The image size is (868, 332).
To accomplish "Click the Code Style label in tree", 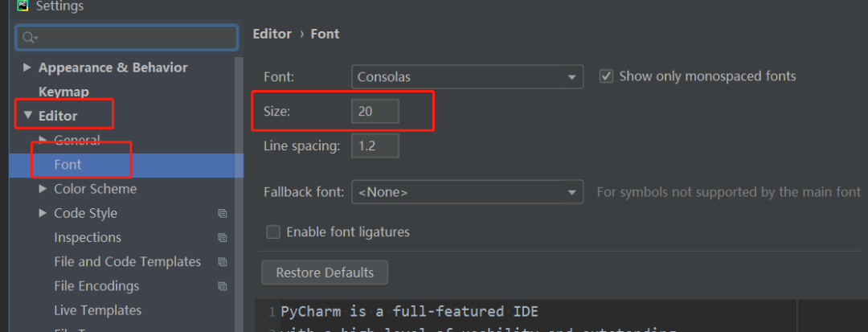I will pos(85,213).
